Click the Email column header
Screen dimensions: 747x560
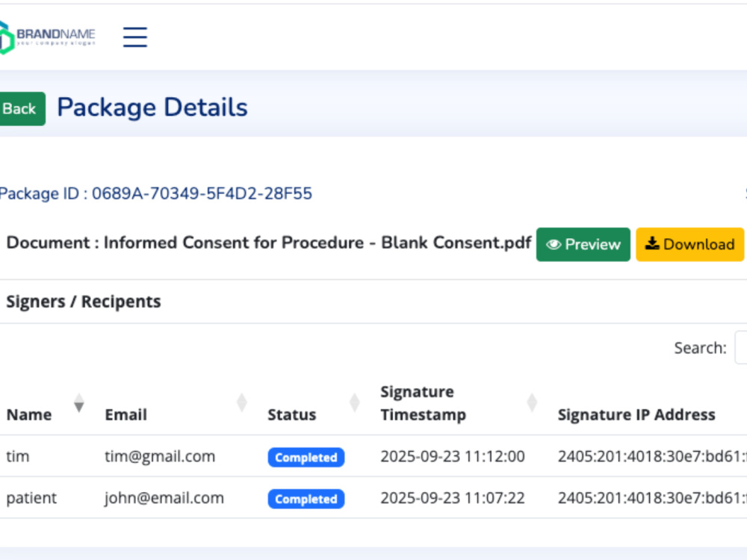click(x=125, y=414)
